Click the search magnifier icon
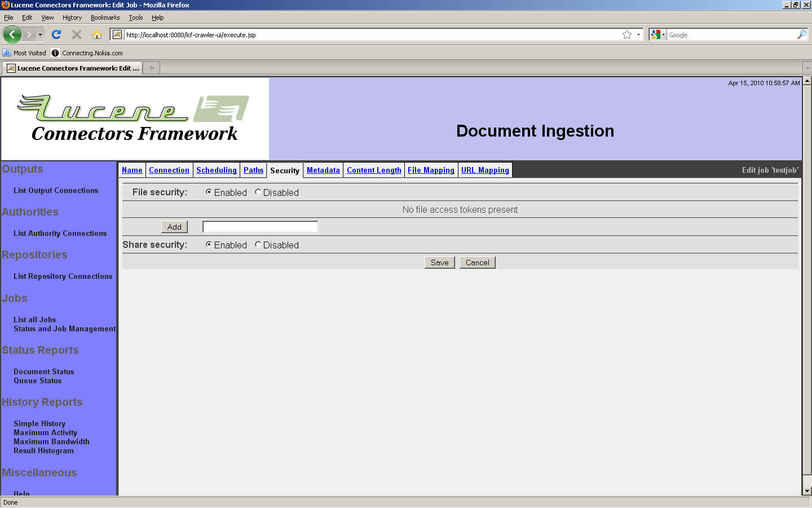Screen dimensions: 812x508 [801, 34]
